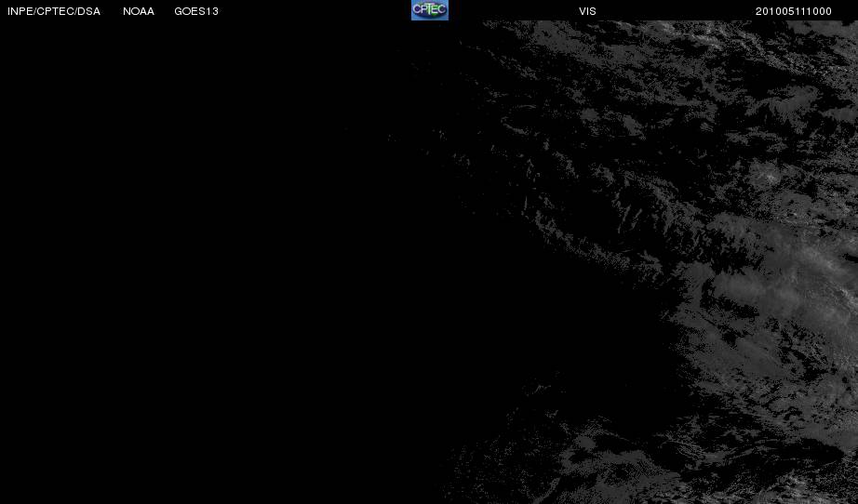Click the CPTEC logo
858x504 pixels.
coord(430,10)
